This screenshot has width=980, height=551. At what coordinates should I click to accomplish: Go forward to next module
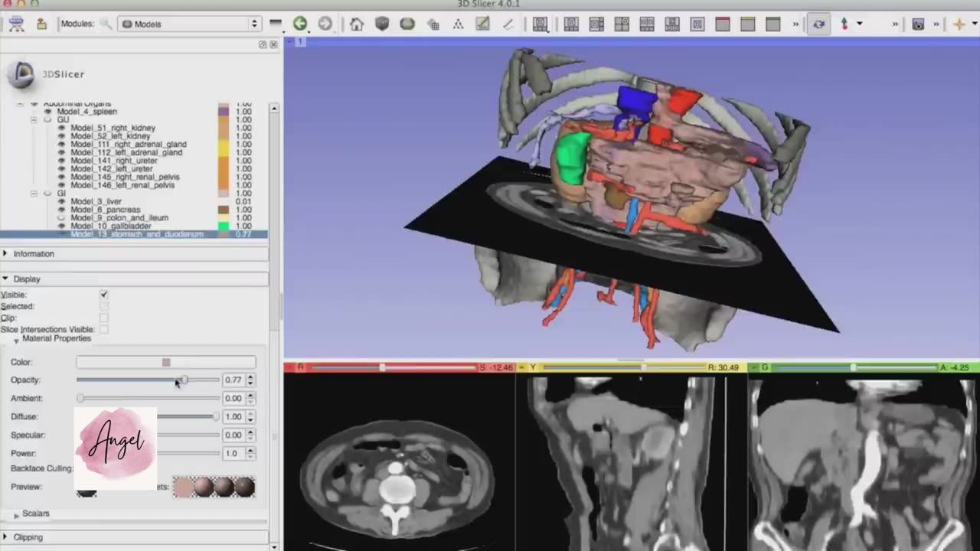pyautogui.click(x=325, y=24)
